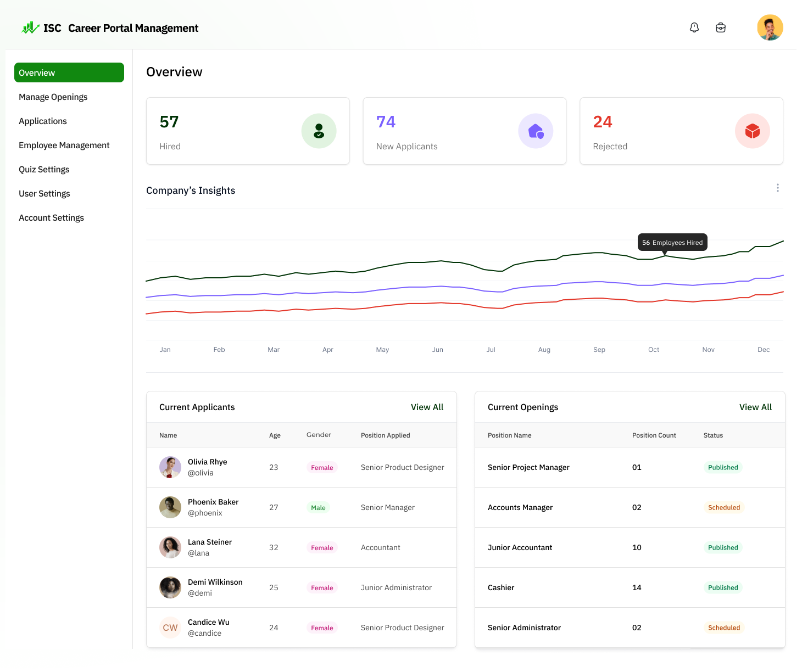Click the purple New Applicants icon
802x672 pixels.
pyautogui.click(x=536, y=131)
